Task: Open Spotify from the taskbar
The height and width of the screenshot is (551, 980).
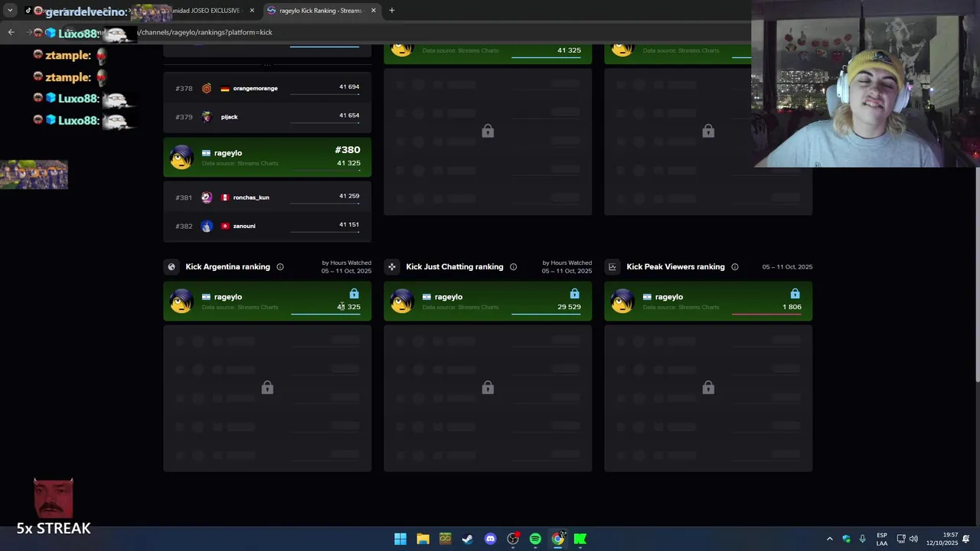Action: [x=535, y=539]
